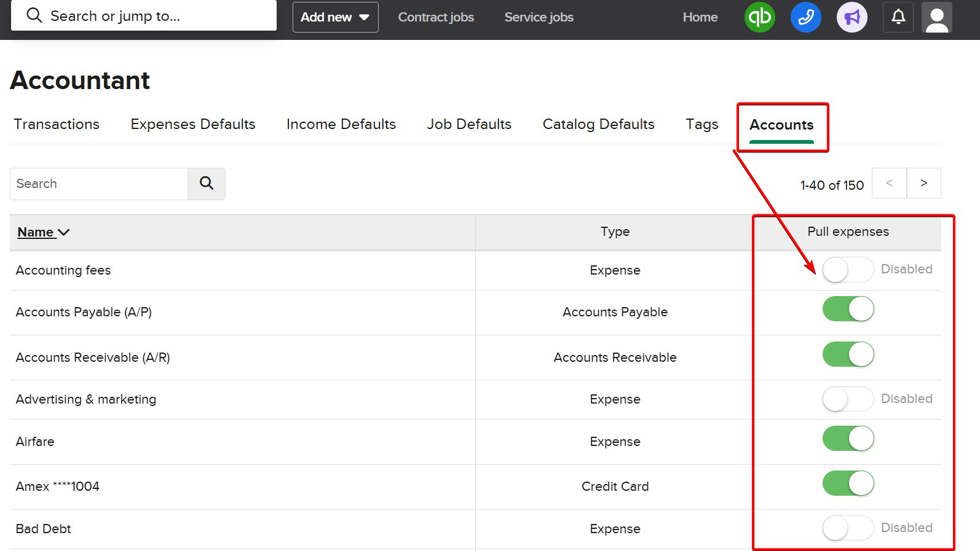Screen dimensions: 980x551
Task: Open the Expenses Defaults tab
Action: point(193,124)
